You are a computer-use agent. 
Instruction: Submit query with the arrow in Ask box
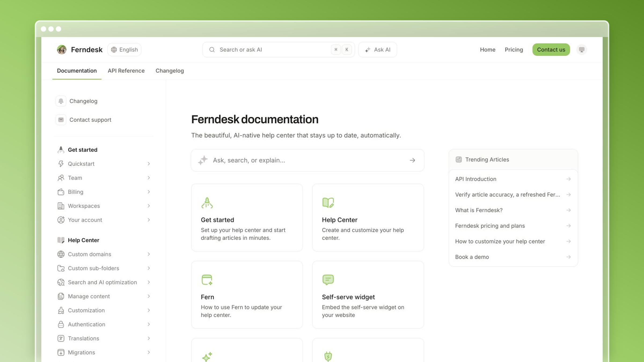412,160
